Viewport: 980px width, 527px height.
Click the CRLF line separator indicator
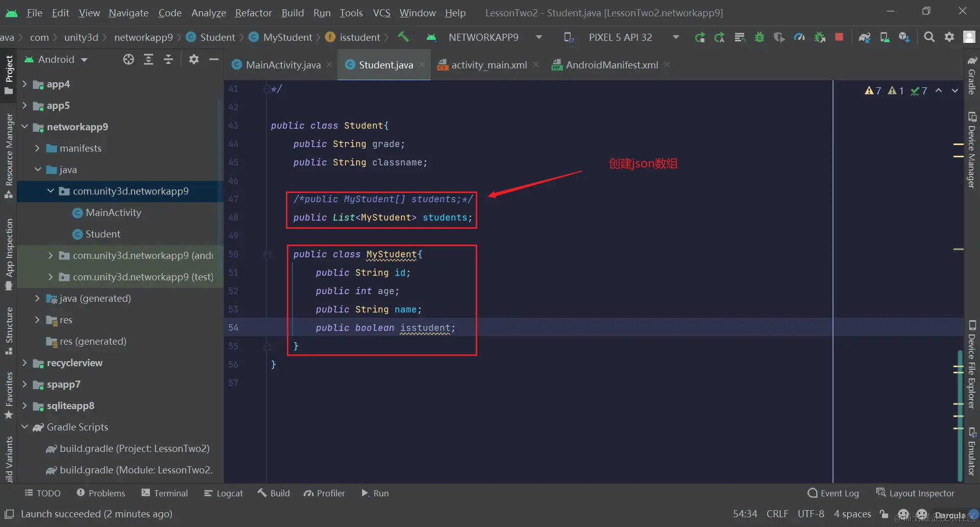click(x=777, y=514)
